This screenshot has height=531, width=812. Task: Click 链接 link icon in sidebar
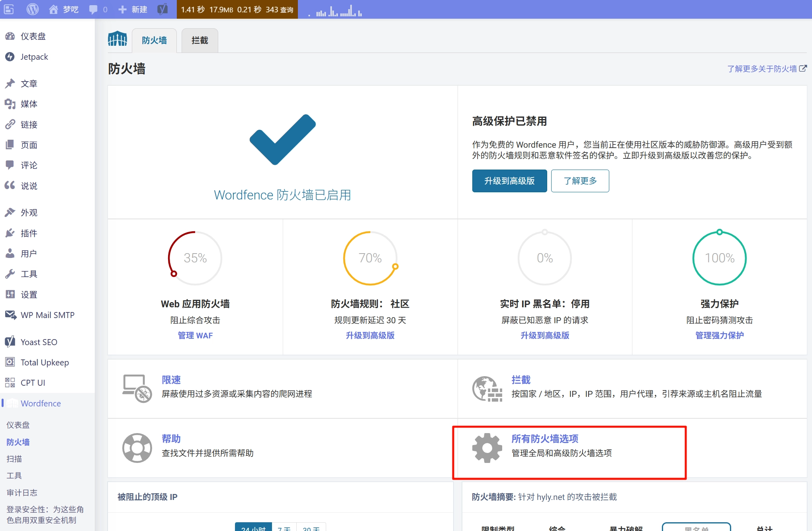[10, 125]
